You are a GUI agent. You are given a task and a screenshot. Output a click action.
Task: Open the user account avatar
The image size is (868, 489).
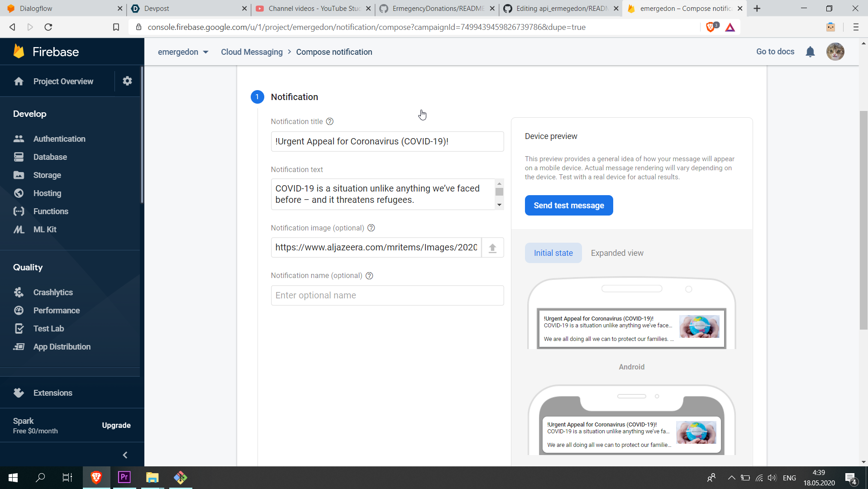coord(835,52)
